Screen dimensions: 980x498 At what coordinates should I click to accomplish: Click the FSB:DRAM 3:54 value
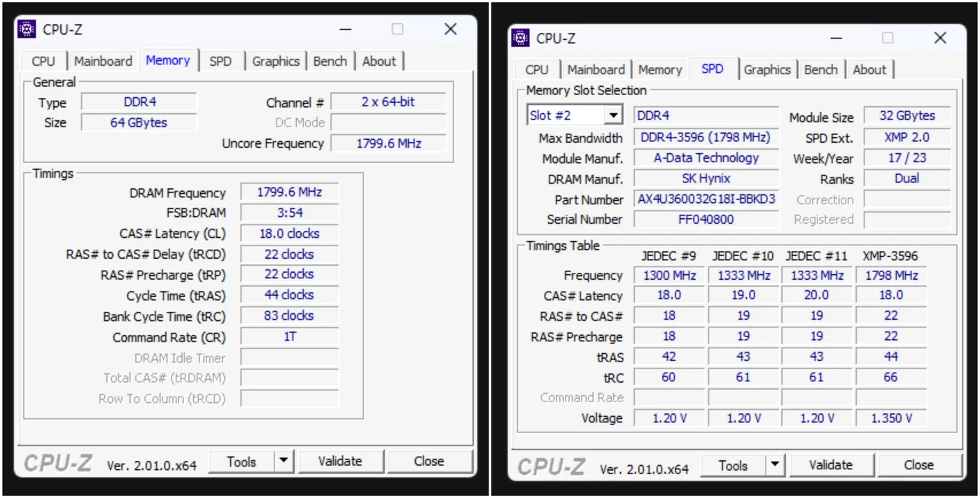tap(289, 213)
